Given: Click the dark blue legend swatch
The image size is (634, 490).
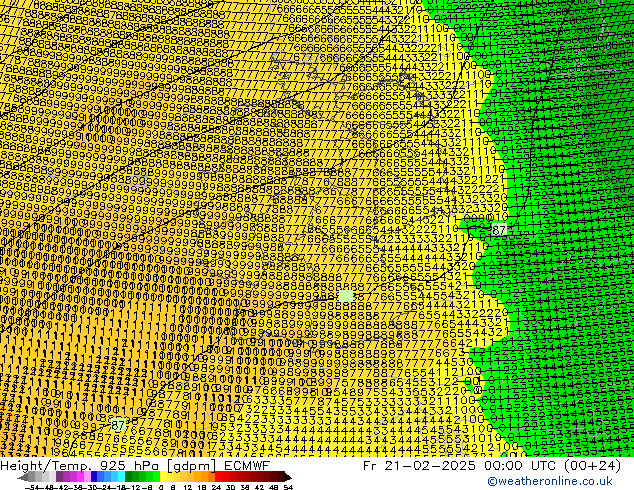Looking at the screenshot, I should pyautogui.click(x=94, y=477).
